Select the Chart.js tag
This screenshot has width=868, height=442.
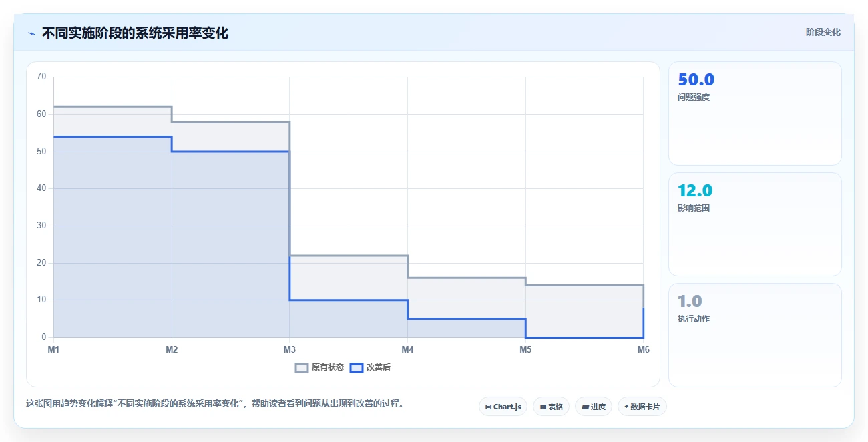pos(503,407)
